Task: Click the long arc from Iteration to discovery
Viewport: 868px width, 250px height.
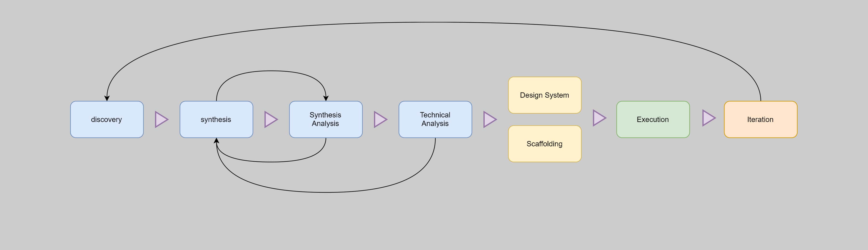Action: 434,22
